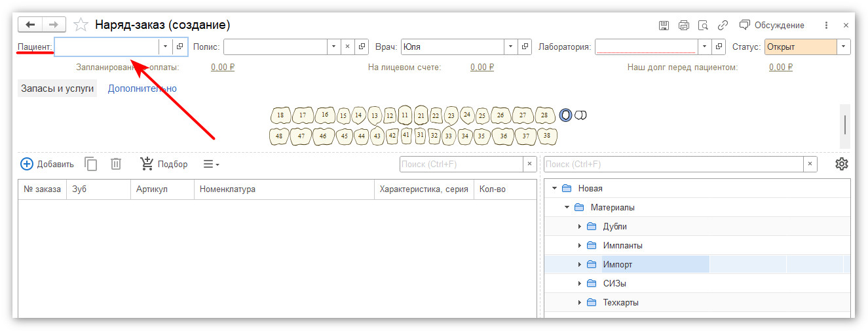Switch to the Дополнительно tab
Screen dimensions: 868x331
[x=142, y=88]
